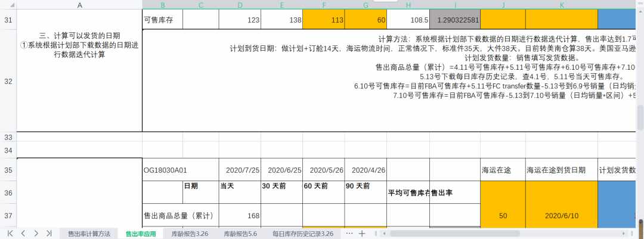Select the cell containing 123
644x239 pixels.
click(240, 19)
